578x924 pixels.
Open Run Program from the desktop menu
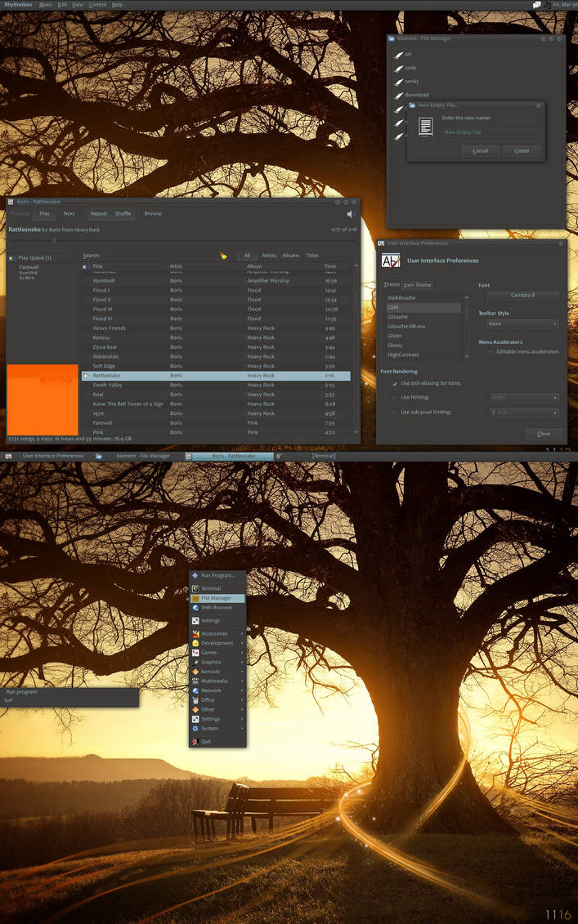pyautogui.click(x=217, y=575)
